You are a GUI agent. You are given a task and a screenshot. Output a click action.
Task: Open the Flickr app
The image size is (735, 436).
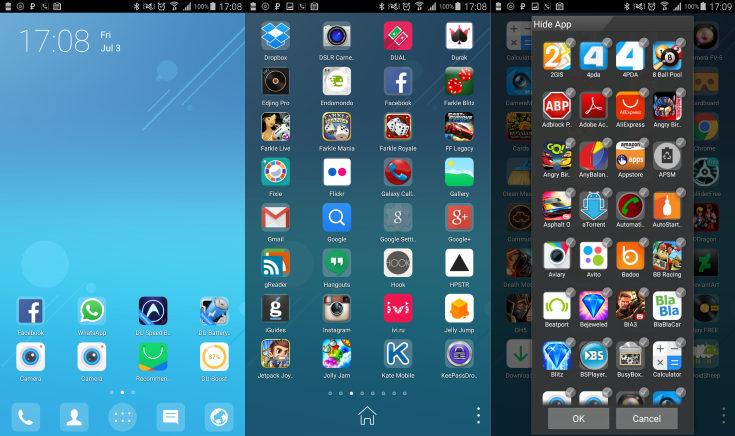pyautogui.click(x=337, y=172)
